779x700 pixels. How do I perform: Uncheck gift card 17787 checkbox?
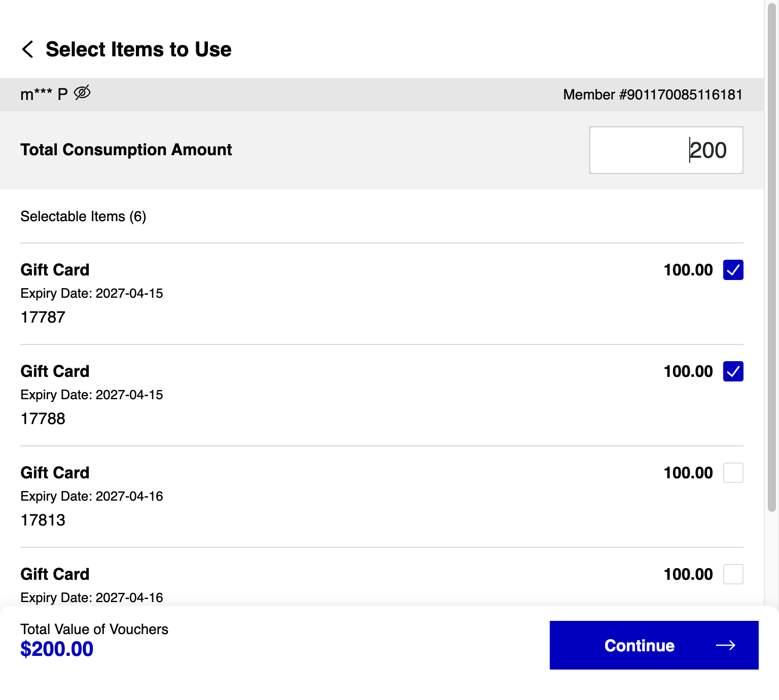click(x=733, y=270)
